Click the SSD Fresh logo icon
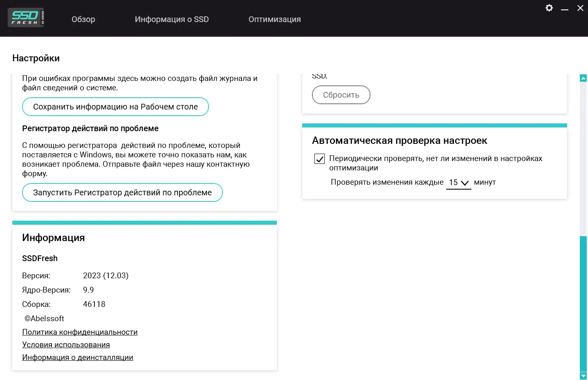 (x=25, y=17)
